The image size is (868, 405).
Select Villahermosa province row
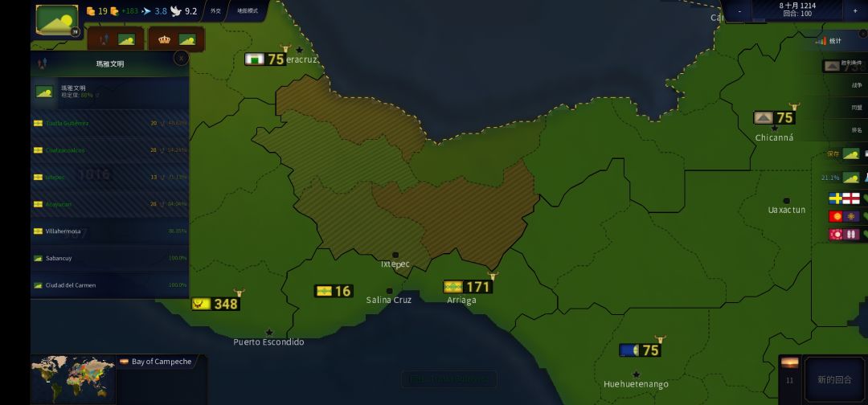tap(109, 231)
